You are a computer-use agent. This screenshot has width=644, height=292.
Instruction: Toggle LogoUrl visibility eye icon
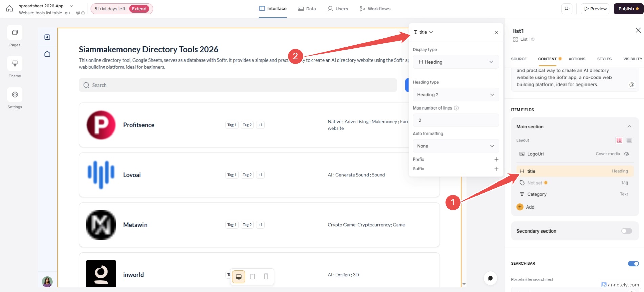627,154
